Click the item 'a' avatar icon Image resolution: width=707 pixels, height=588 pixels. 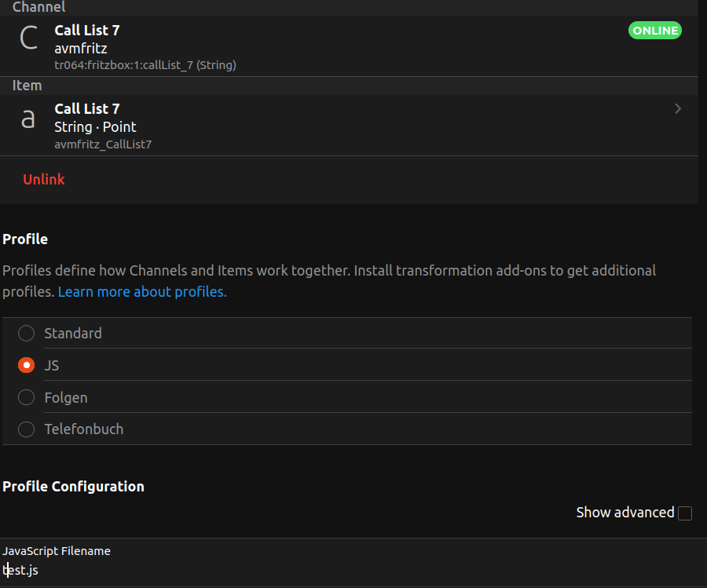click(x=28, y=119)
